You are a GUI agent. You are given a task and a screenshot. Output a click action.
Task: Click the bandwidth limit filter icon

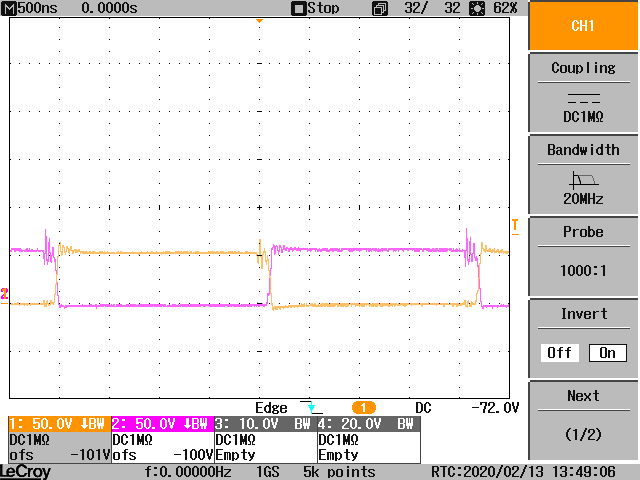(x=584, y=180)
